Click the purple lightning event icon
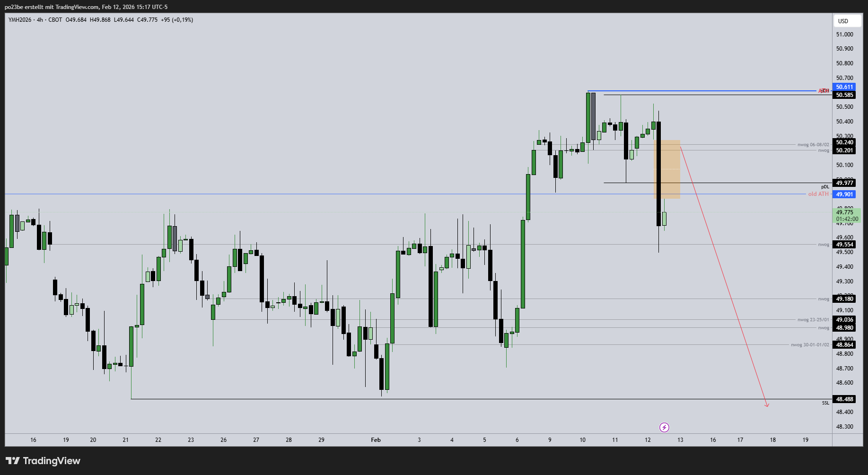This screenshot has height=475, width=868. [664, 428]
